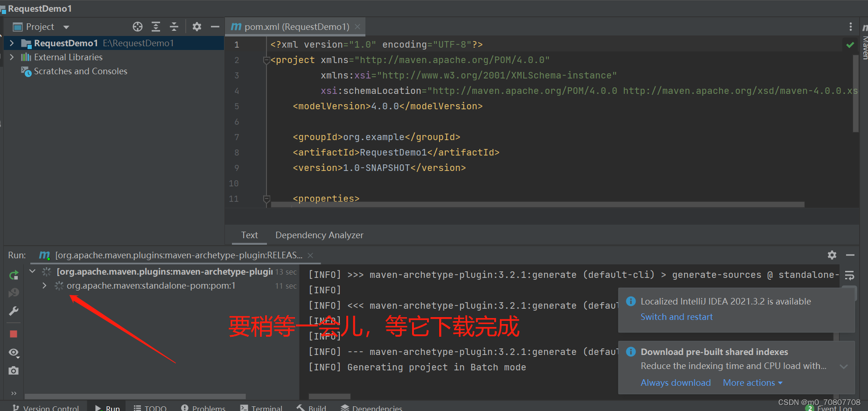
Task: Click the console horizontal scrollbar thumb
Action: (329, 396)
